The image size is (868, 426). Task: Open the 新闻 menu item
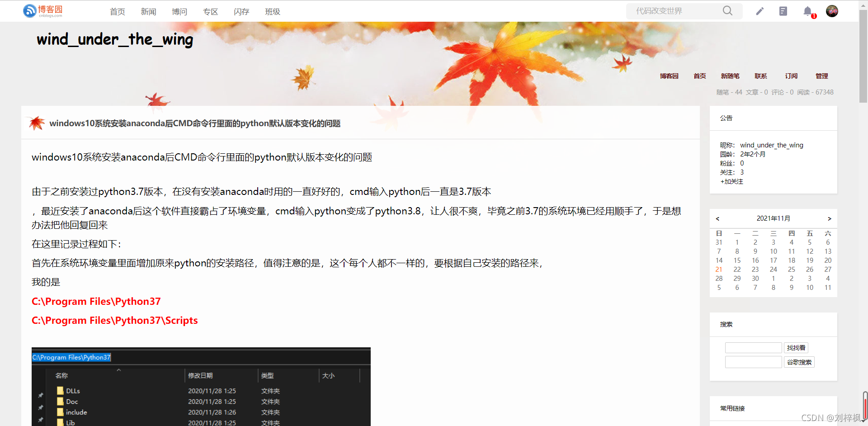click(x=149, y=11)
